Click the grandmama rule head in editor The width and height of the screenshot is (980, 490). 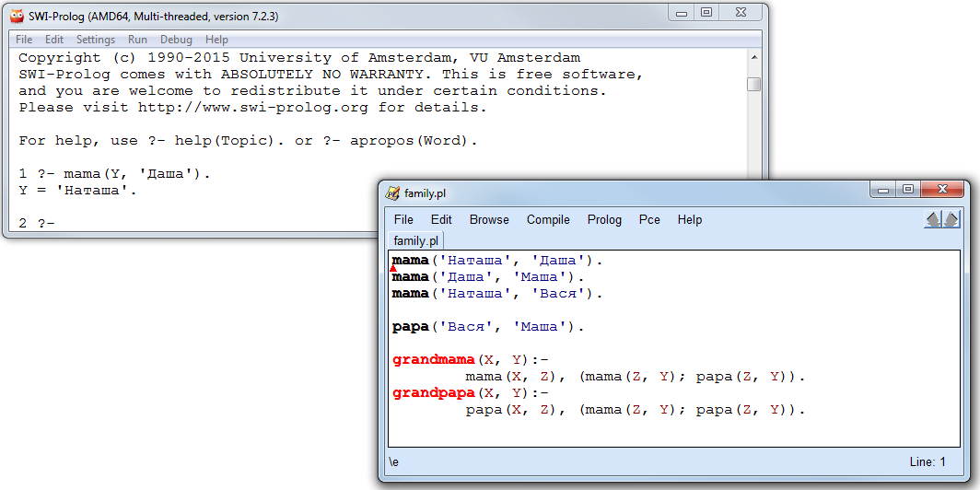[433, 360]
